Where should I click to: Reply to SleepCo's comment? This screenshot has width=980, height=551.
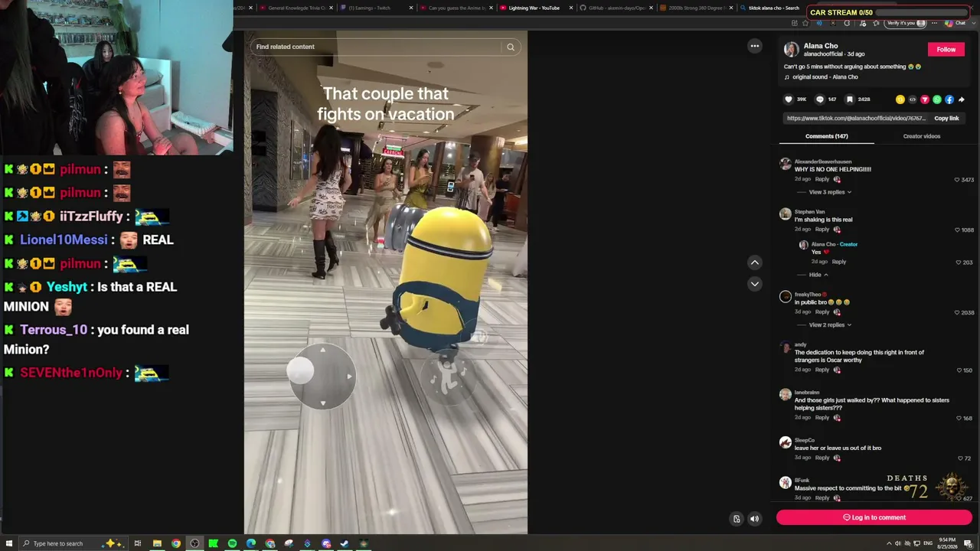click(x=822, y=458)
